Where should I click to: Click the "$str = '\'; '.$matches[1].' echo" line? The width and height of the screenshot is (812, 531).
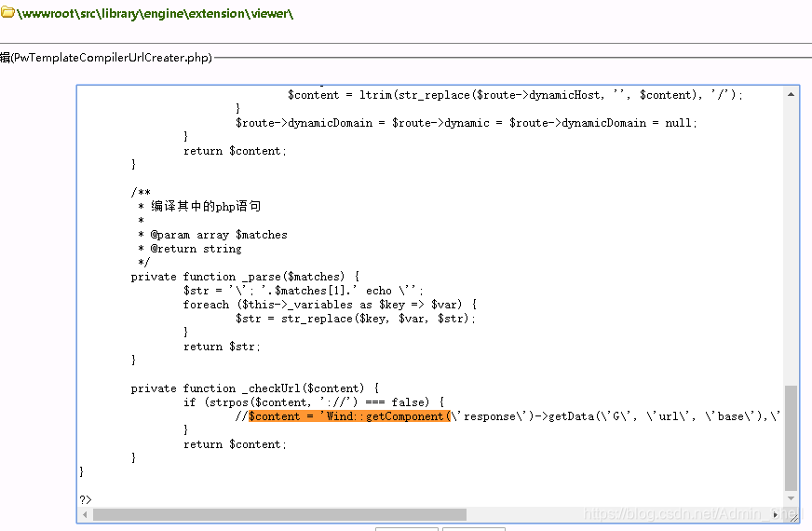(x=304, y=291)
